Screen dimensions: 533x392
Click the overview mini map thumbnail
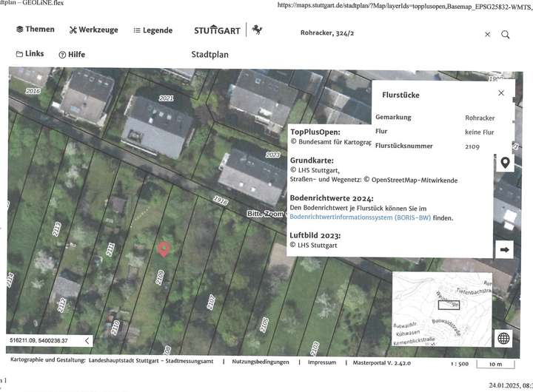point(442,308)
